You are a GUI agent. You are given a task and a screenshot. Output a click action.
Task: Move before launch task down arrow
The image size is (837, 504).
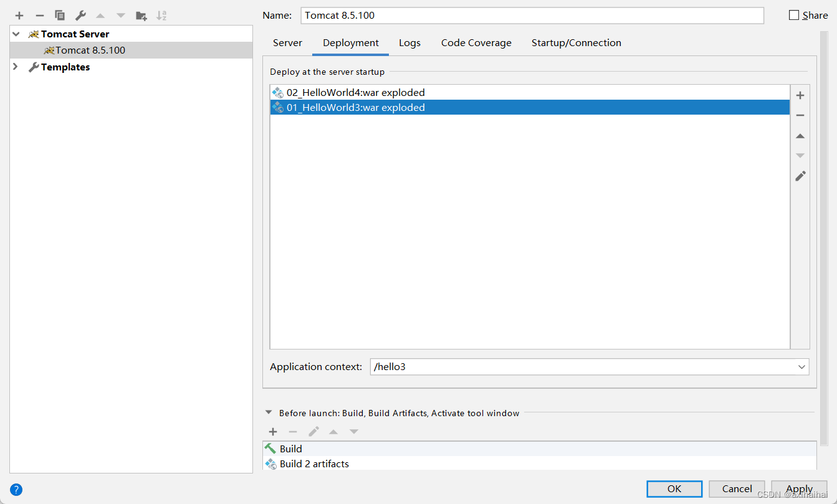[354, 432]
